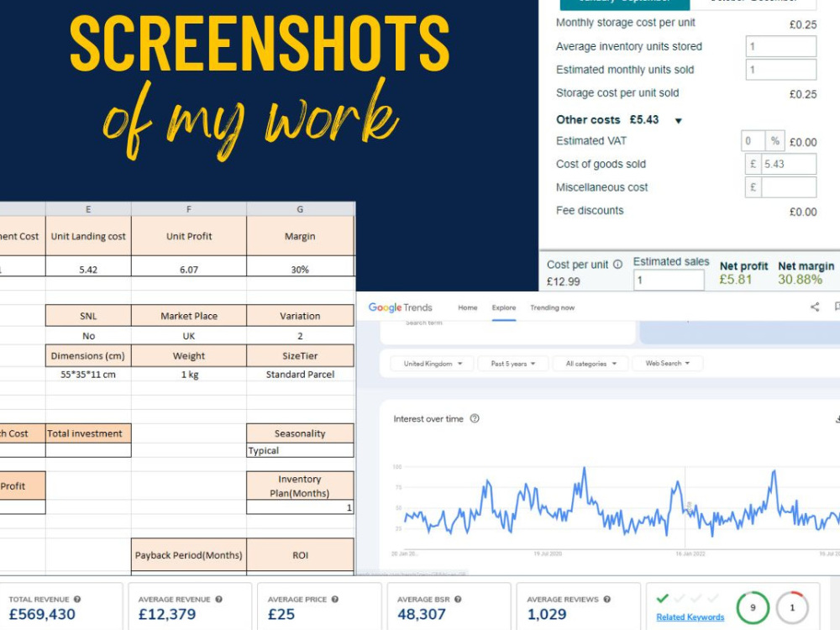840x630 pixels.
Task: Go to Google Trends Home tab
Action: coord(468,307)
